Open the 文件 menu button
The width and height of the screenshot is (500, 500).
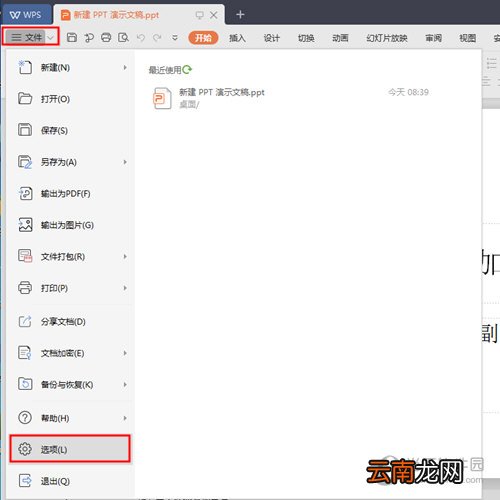point(27,37)
